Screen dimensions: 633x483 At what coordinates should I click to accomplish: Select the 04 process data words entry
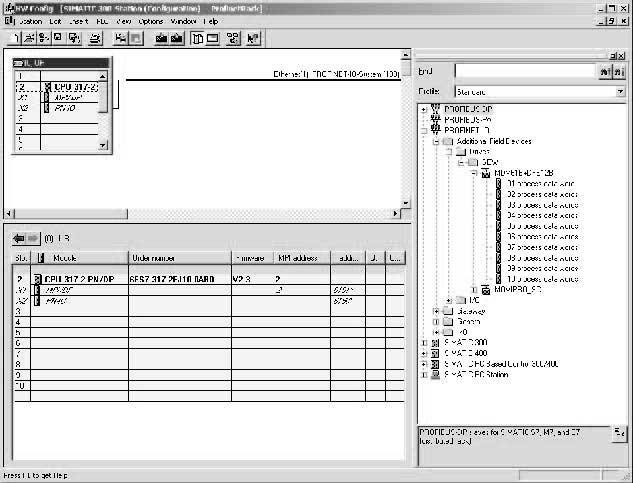point(542,215)
